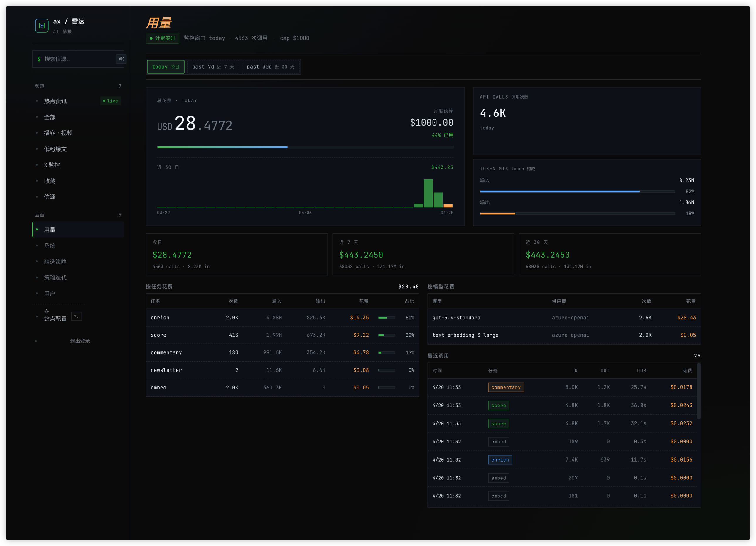756x546 pixels.
Task: Toggle the score tag on the 11:33 call
Action: click(x=498, y=406)
